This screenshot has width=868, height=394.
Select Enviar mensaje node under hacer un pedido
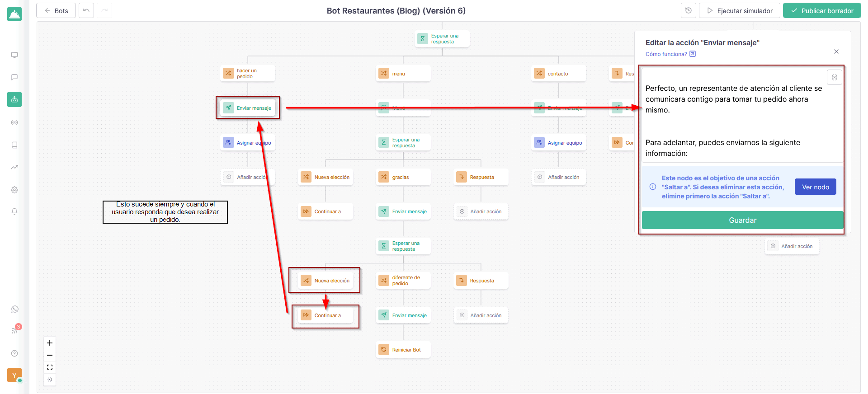pyautogui.click(x=248, y=108)
